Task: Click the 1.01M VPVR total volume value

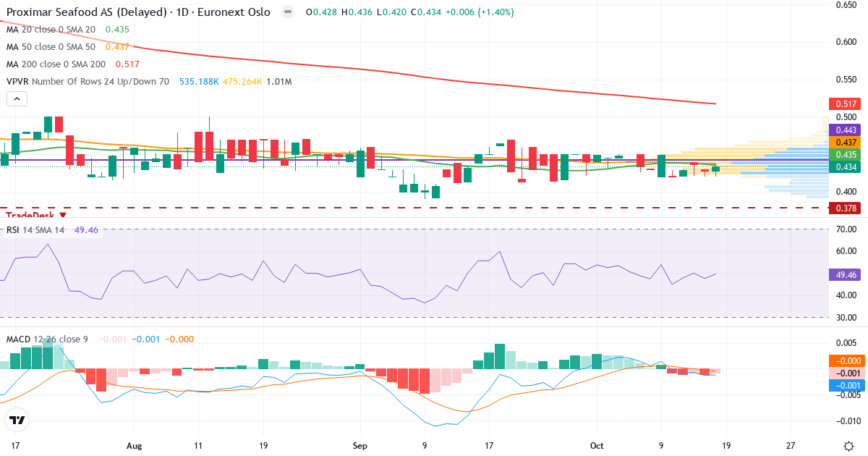Action: pyautogui.click(x=279, y=82)
